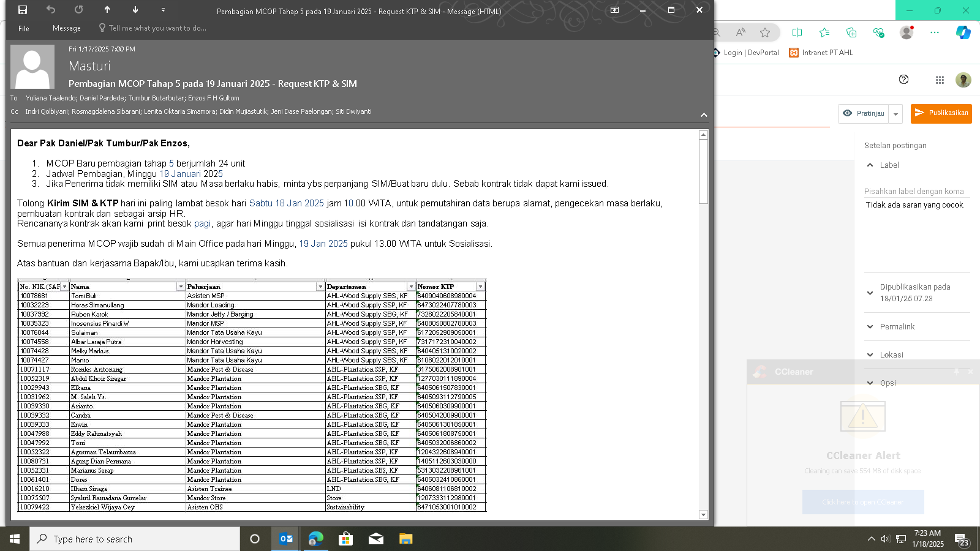
Task: Click taskbar search box
Action: tap(135, 539)
